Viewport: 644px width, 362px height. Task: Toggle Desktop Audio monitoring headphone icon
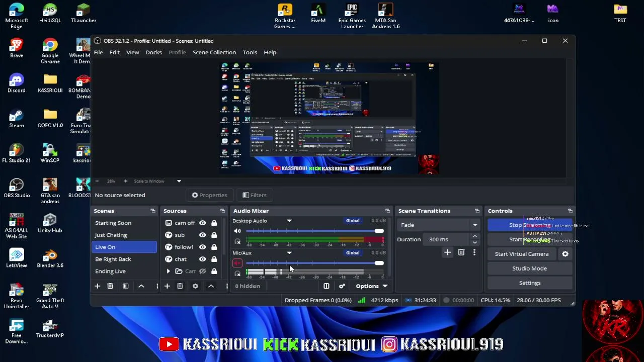click(237, 241)
